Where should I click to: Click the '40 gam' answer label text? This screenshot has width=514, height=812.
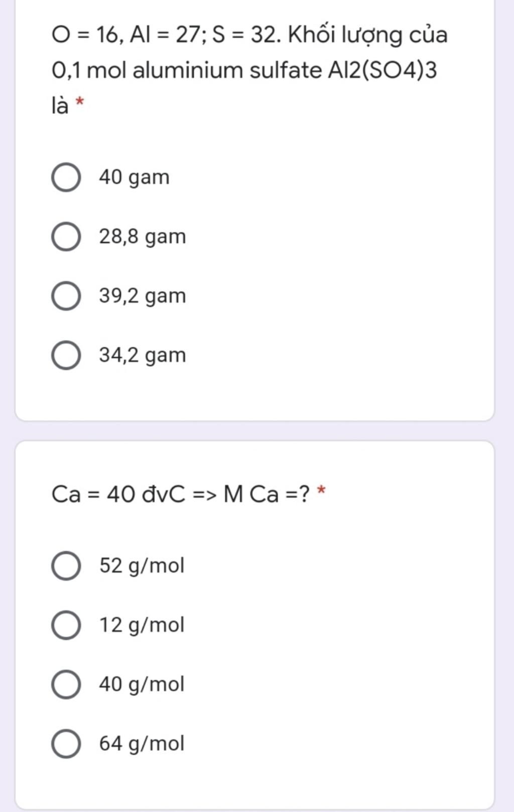(x=134, y=178)
